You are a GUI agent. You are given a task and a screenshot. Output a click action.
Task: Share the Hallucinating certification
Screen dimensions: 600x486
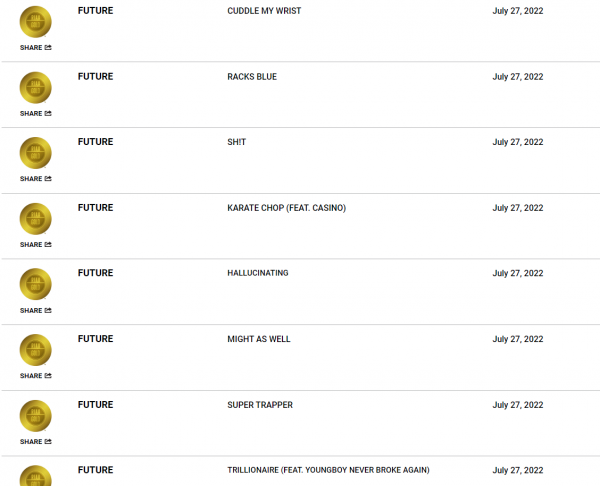click(36, 310)
